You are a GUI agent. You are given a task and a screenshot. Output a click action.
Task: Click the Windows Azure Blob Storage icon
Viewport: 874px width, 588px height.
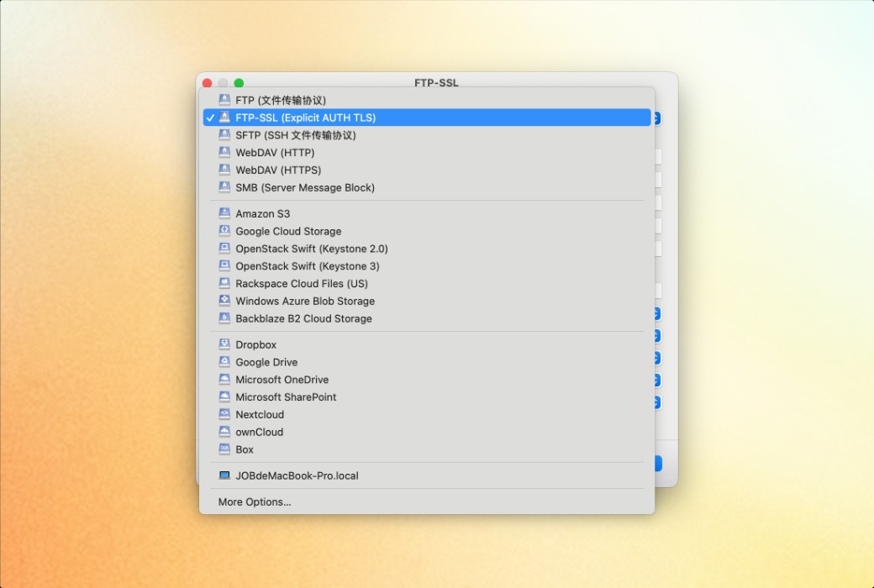click(x=224, y=301)
